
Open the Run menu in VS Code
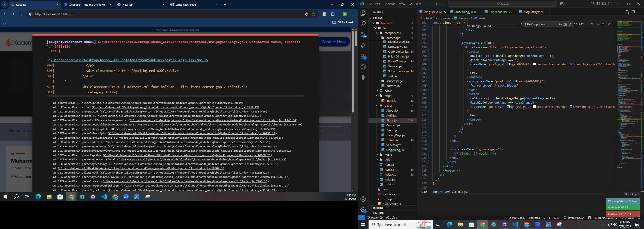click(x=419, y=4)
